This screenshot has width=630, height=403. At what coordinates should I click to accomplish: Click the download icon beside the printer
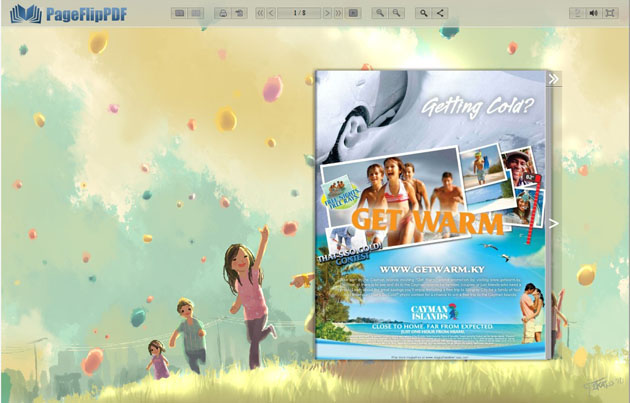click(x=239, y=13)
